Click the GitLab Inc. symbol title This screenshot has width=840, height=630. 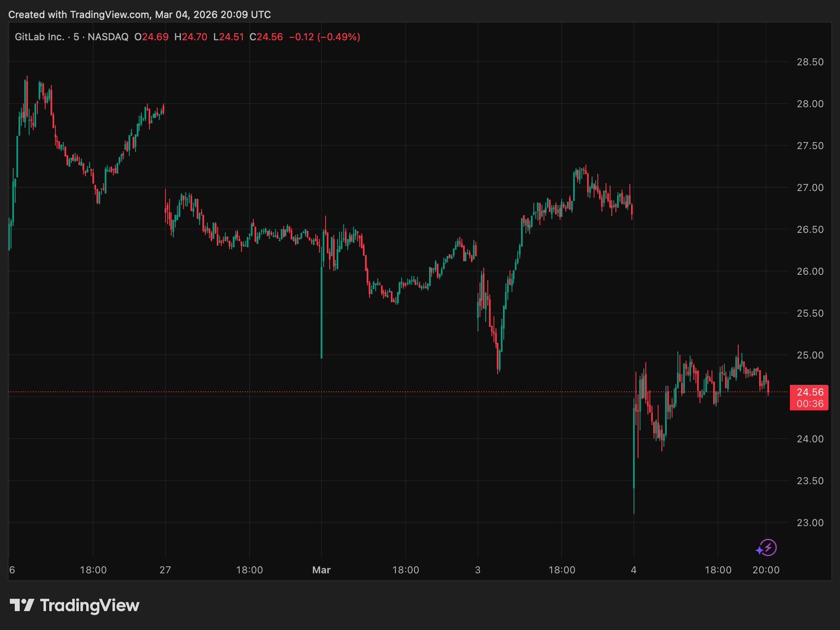(x=39, y=37)
